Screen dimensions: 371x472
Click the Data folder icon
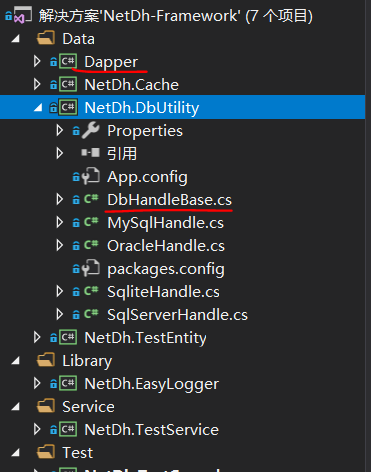tap(46, 38)
